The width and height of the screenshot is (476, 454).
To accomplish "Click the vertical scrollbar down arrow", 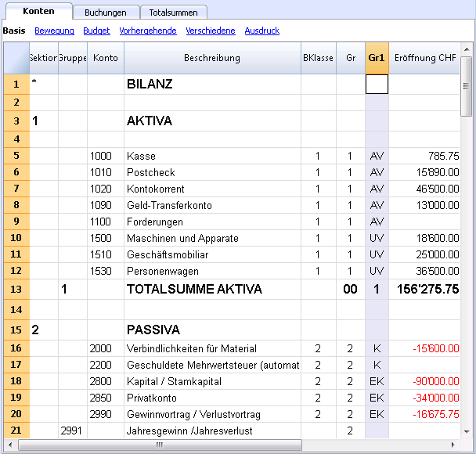I will (x=467, y=431).
